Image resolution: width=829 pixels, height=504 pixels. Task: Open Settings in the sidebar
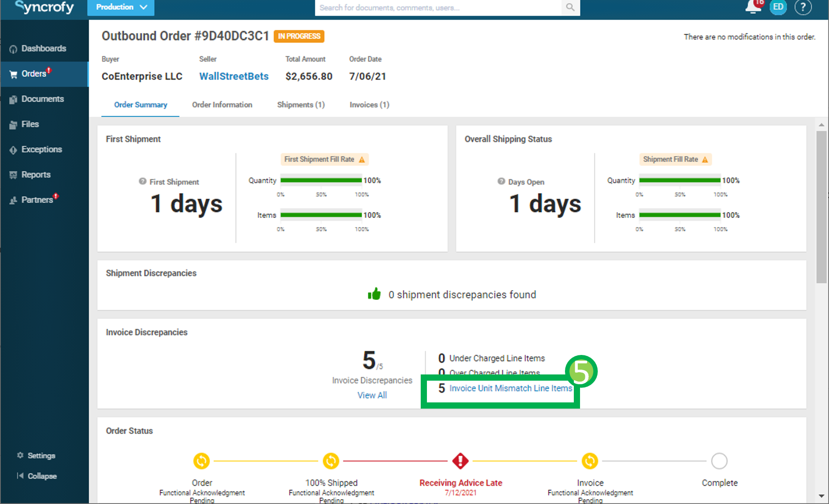[x=36, y=456]
